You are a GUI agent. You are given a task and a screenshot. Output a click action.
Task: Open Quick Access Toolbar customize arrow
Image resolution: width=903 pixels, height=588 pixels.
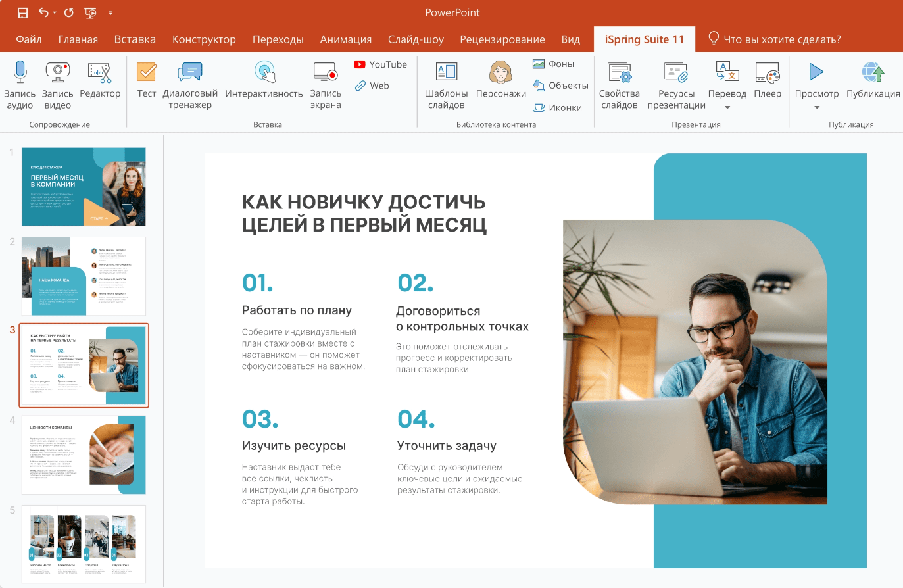tap(110, 12)
